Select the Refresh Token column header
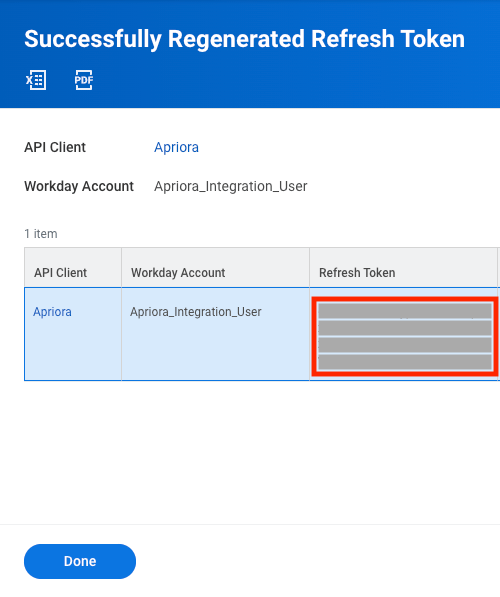 pos(403,268)
